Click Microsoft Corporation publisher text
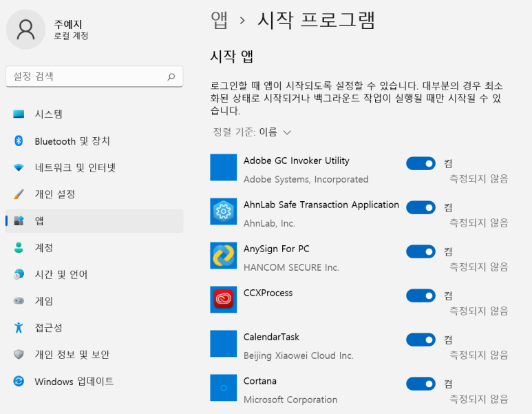 point(290,400)
